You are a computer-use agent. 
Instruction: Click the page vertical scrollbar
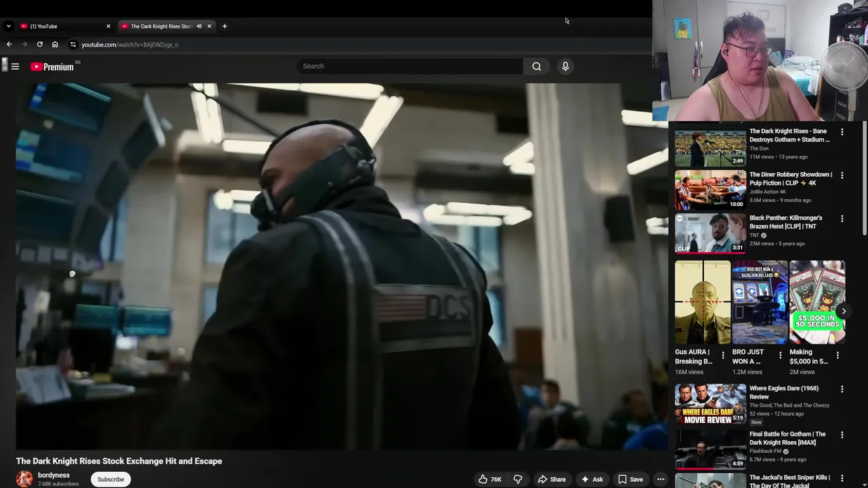(865, 180)
